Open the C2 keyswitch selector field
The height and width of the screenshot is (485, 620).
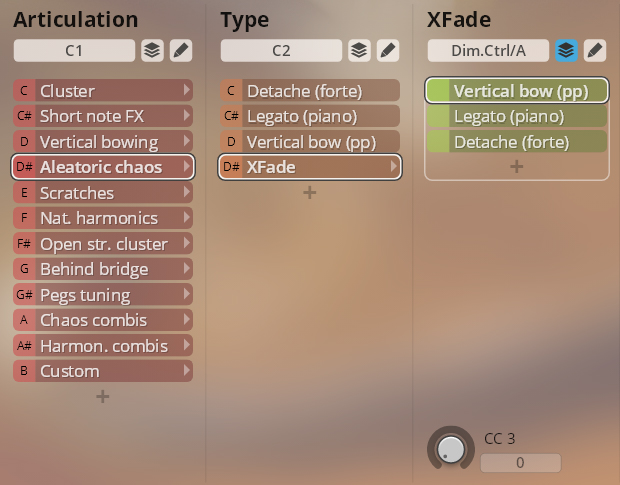(281, 51)
